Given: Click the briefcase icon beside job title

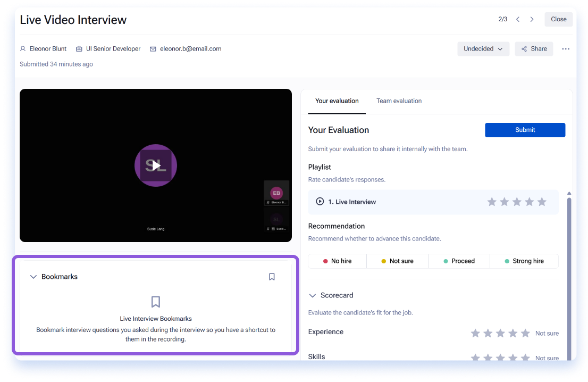Looking at the screenshot, I should [79, 49].
